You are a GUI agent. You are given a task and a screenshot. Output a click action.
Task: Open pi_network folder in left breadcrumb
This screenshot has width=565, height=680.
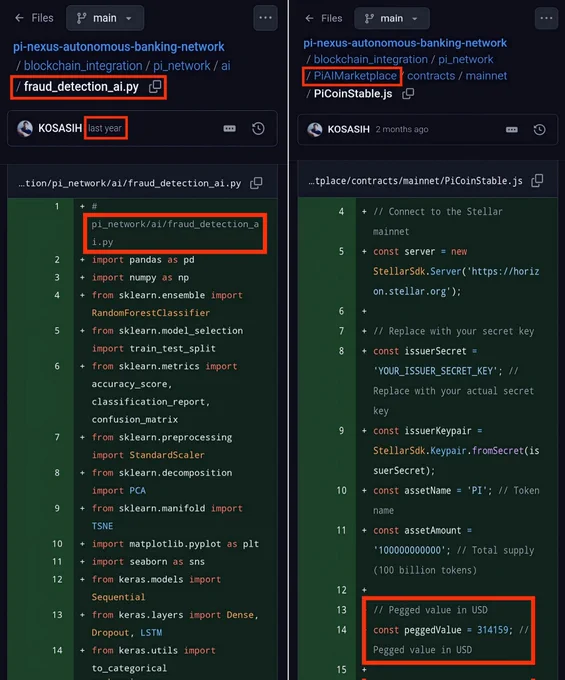pos(181,65)
